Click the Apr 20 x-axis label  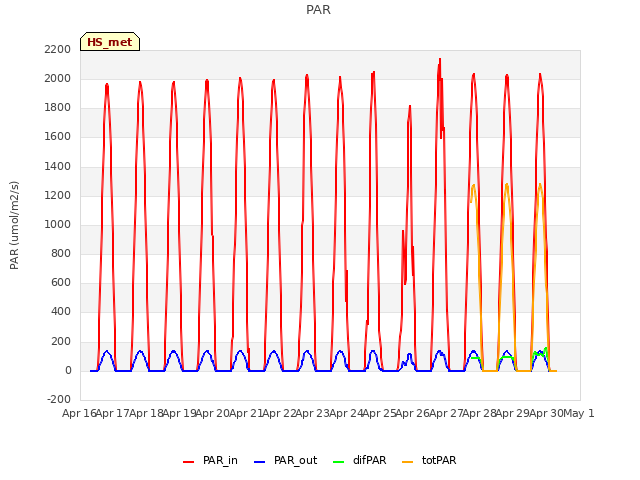point(213,413)
